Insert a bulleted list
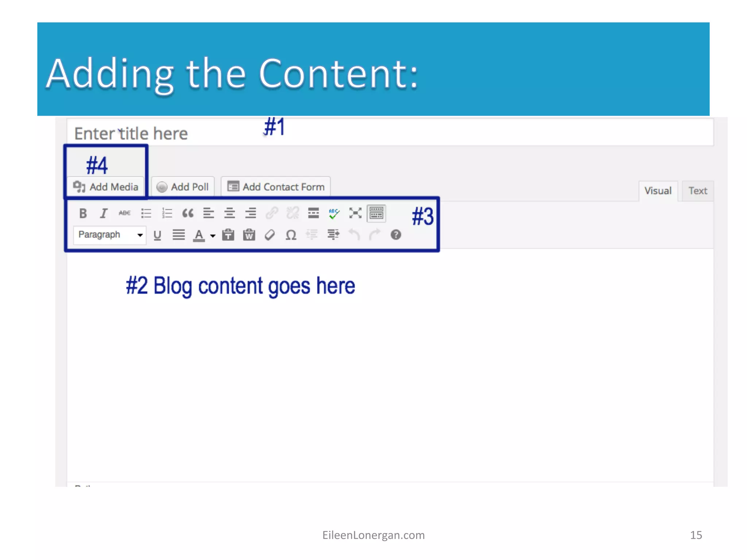The image size is (747, 560). tap(146, 213)
